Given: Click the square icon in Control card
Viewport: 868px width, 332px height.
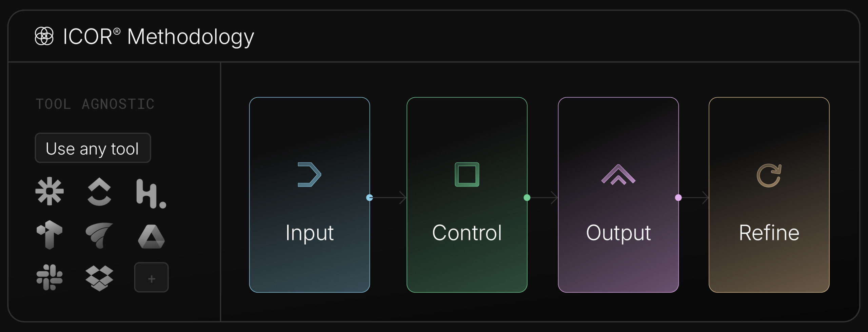Looking at the screenshot, I should point(467,175).
